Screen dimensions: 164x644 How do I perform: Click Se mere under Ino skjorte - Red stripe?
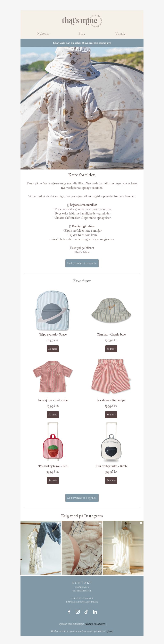(53, 414)
